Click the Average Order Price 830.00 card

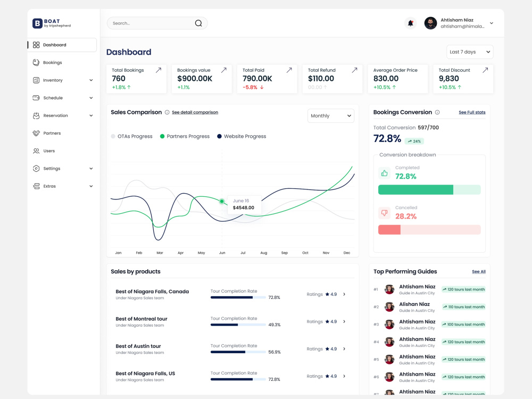pyautogui.click(x=397, y=79)
